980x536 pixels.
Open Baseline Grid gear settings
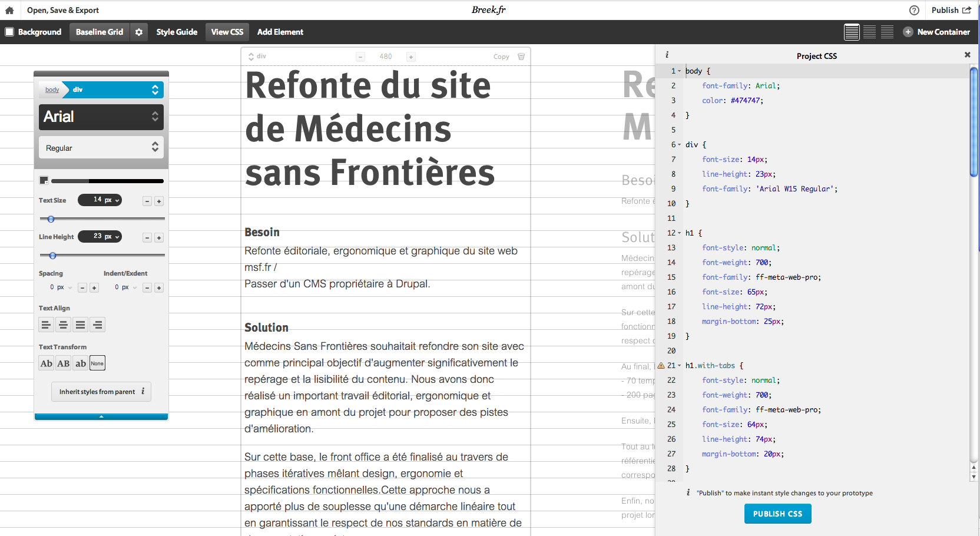coord(139,32)
